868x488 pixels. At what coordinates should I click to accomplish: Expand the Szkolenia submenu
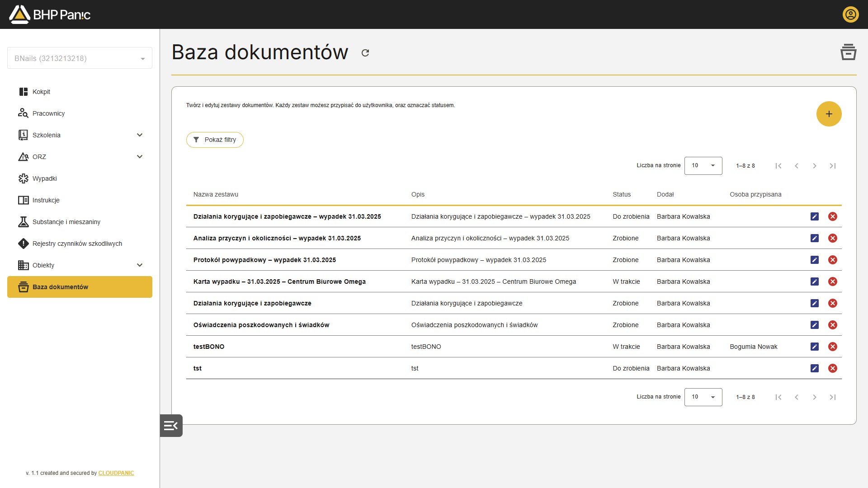[x=140, y=135]
